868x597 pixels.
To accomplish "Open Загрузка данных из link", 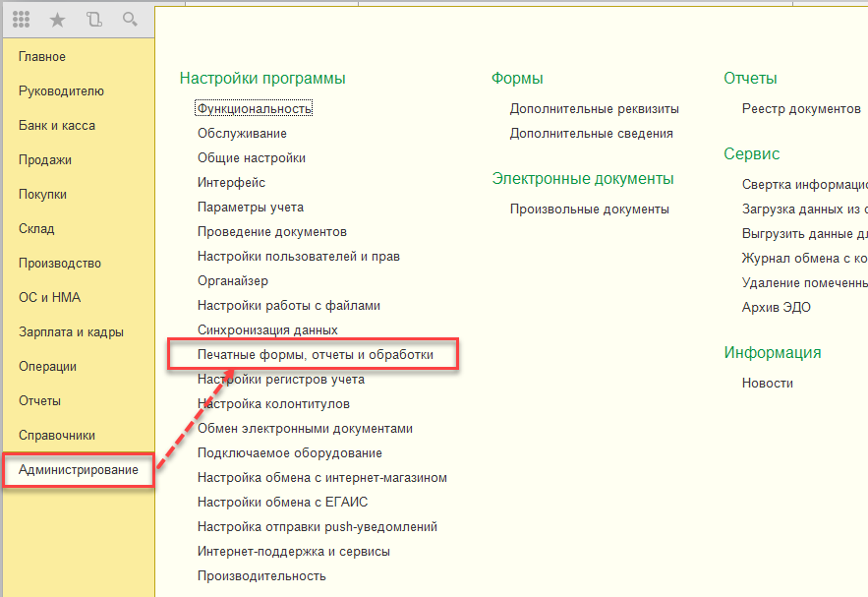I will point(805,209).
